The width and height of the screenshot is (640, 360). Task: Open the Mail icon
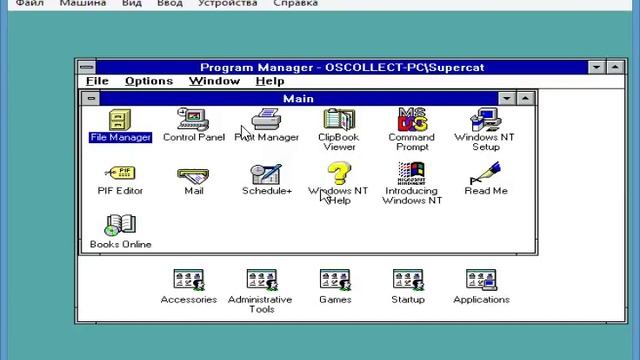pyautogui.click(x=193, y=176)
